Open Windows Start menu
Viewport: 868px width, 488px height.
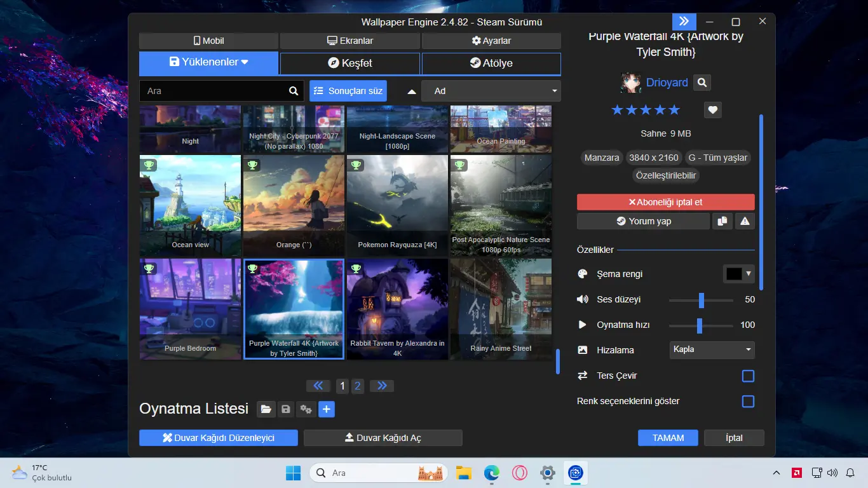click(x=294, y=473)
